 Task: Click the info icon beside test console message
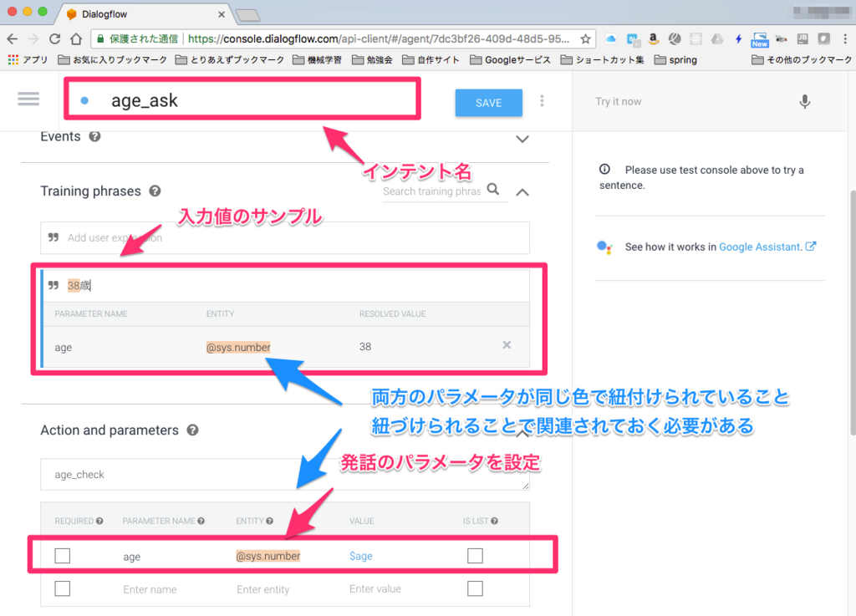tap(604, 169)
